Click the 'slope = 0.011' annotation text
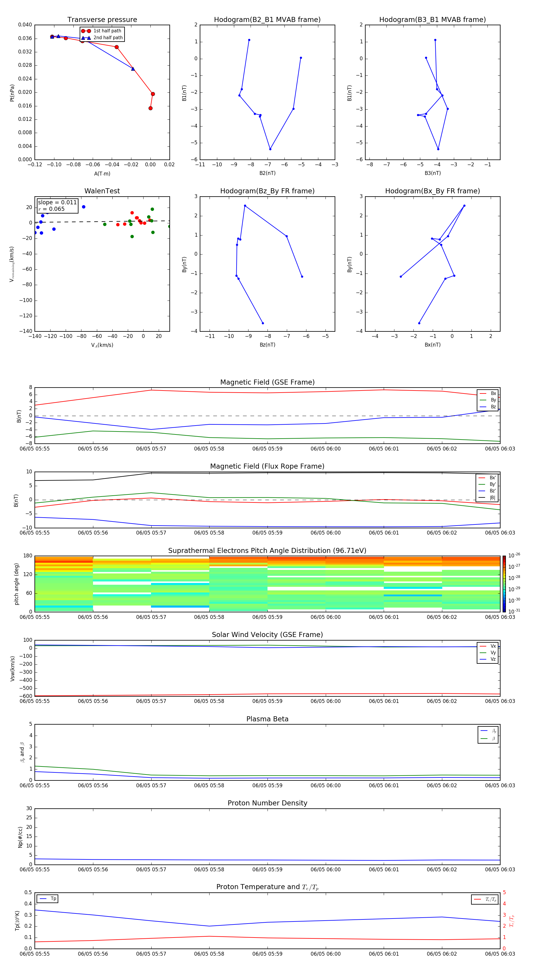The image size is (535, 980). point(57,203)
